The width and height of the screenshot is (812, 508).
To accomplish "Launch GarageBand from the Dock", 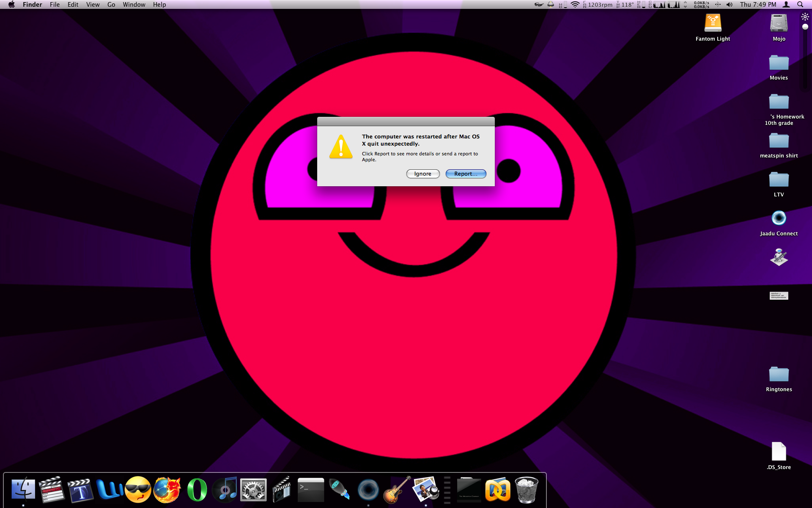I will point(397,490).
